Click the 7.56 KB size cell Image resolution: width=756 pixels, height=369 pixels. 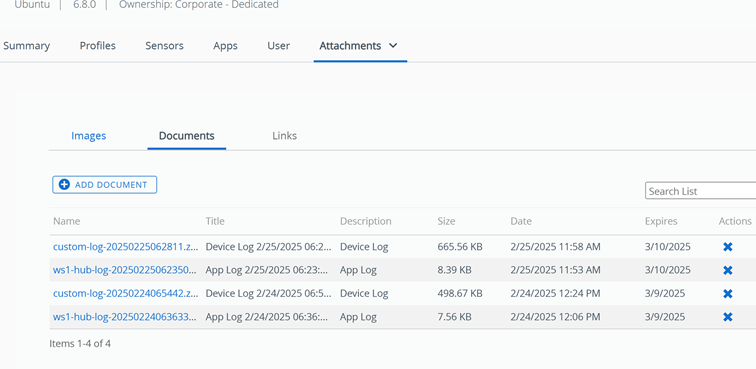[454, 317]
